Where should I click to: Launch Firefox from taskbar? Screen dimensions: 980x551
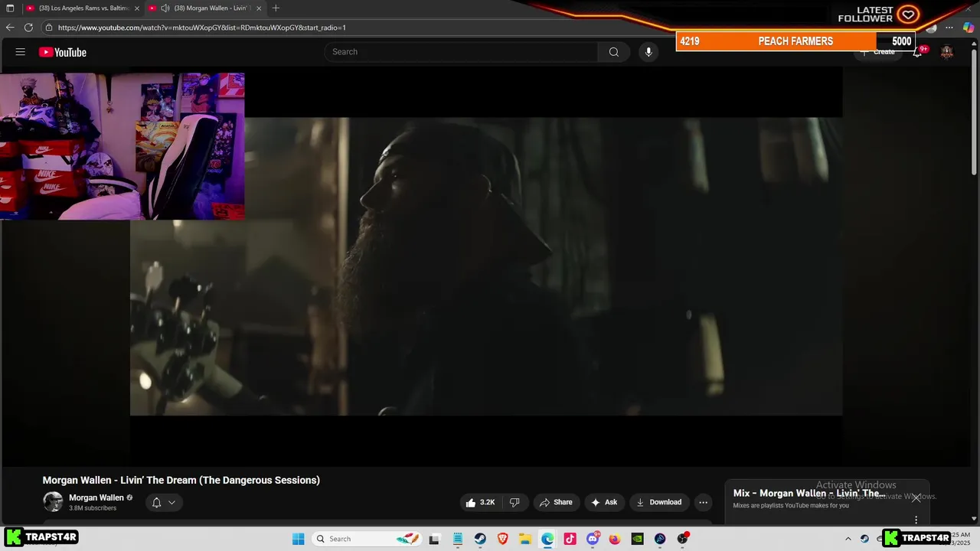[615, 539]
